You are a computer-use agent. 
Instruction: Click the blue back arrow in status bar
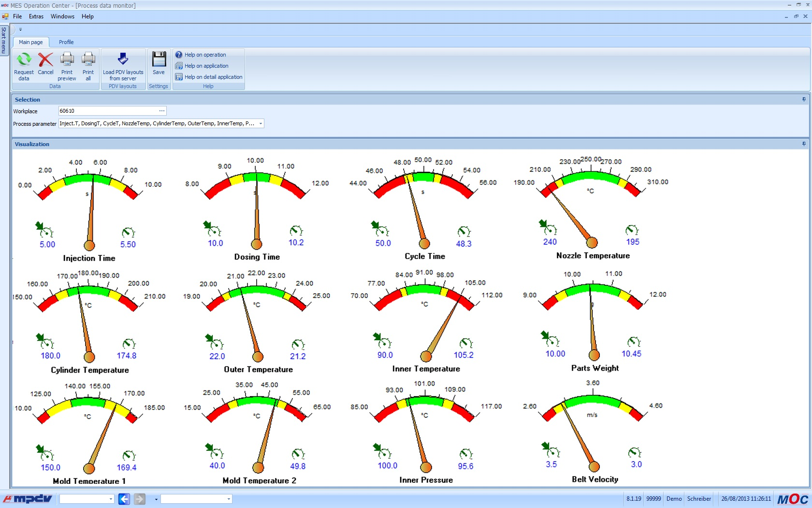[x=124, y=499]
